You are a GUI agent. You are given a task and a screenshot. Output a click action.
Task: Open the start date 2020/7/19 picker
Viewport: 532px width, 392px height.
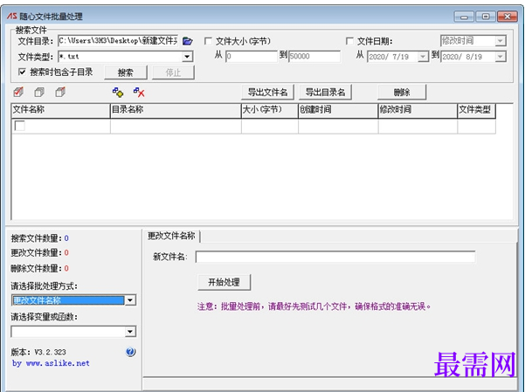tap(423, 56)
